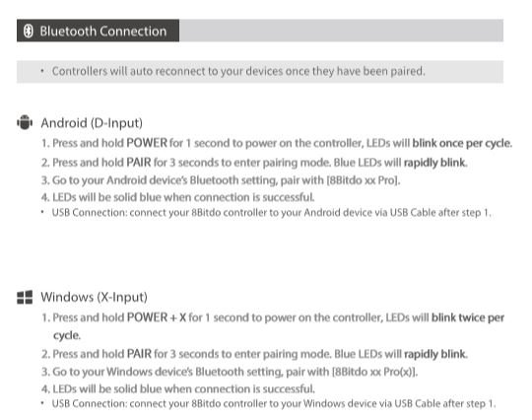
Task: Click the Windows logo icon
Action: [x=25, y=297]
